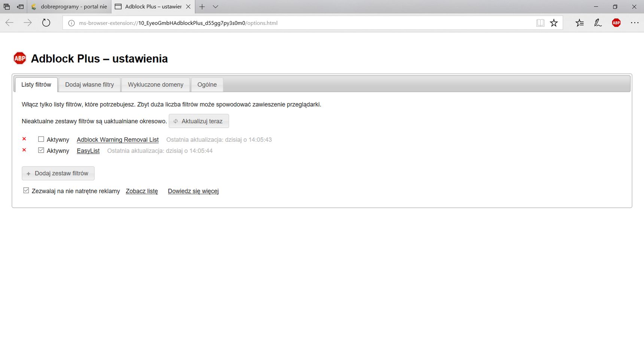
Task: Click the reading view book icon
Action: (x=540, y=23)
